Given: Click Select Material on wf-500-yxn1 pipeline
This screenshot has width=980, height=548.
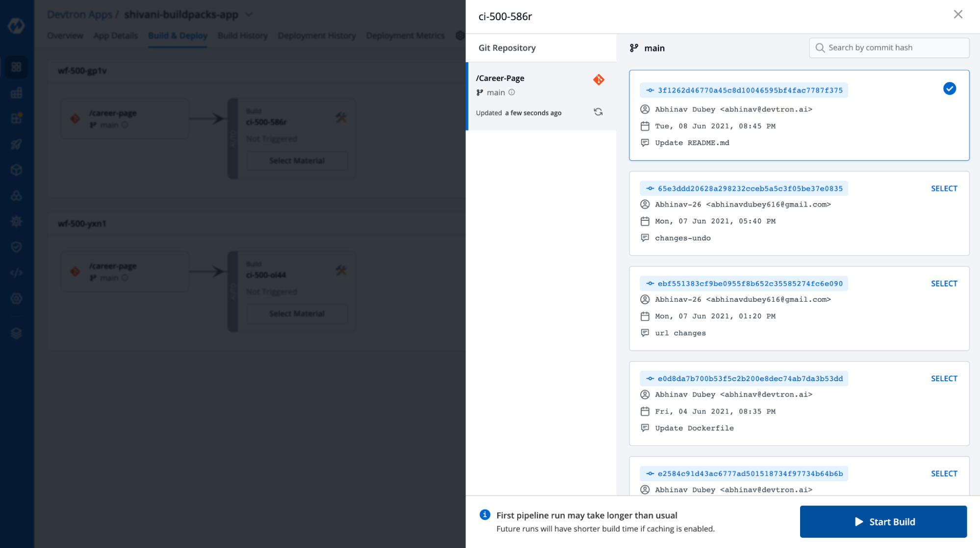Looking at the screenshot, I should click(x=296, y=313).
